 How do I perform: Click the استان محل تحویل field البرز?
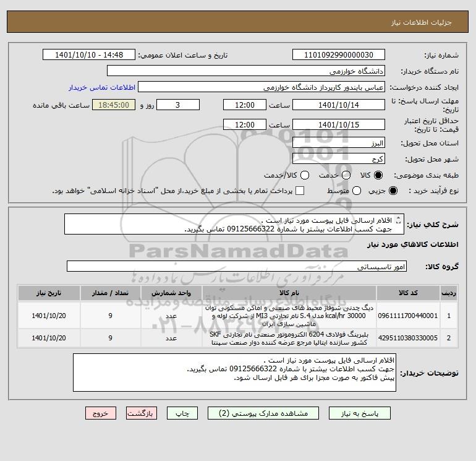pyautogui.click(x=339, y=143)
